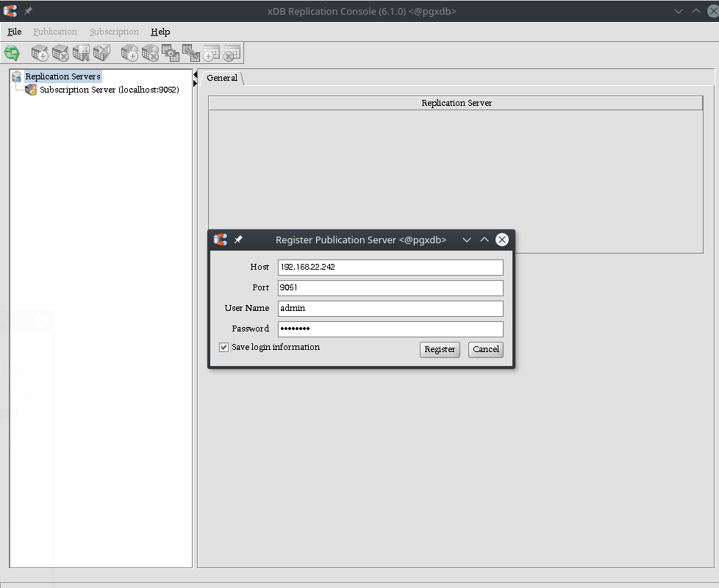Click the Password label
This screenshot has width=719, height=588.
tap(251, 329)
